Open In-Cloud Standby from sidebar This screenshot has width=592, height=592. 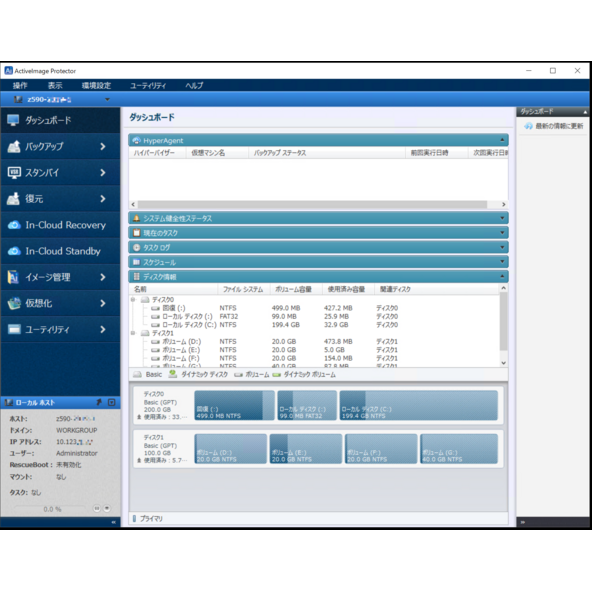point(60,251)
